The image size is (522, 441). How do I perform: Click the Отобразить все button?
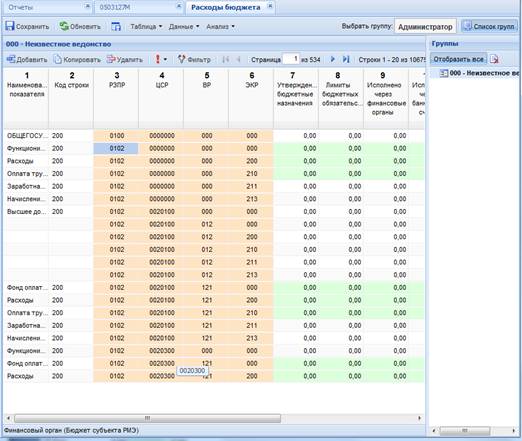click(x=458, y=59)
